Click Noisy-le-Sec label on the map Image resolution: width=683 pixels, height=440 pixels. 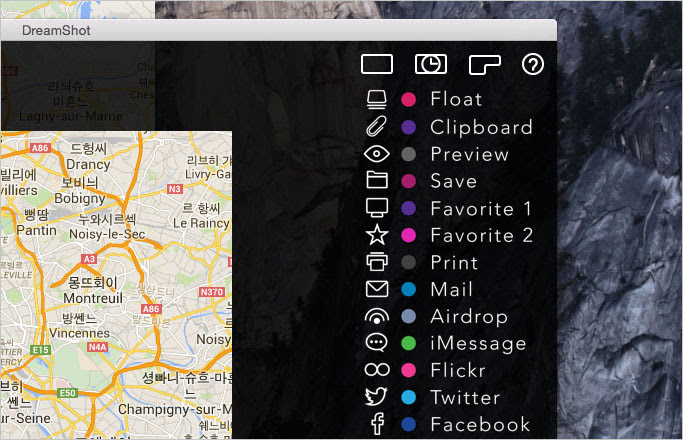[107, 234]
